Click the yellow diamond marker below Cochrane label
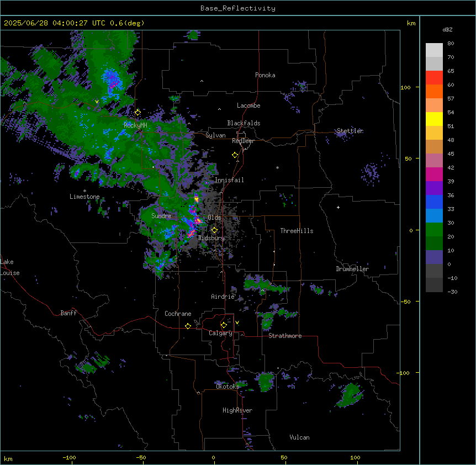Screen dimensions: 476x465 click(188, 326)
